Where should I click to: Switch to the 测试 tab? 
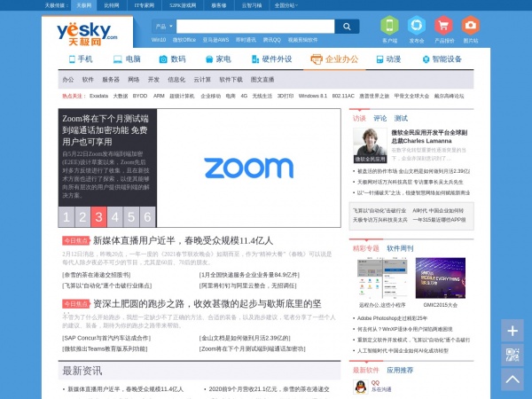[x=401, y=119]
